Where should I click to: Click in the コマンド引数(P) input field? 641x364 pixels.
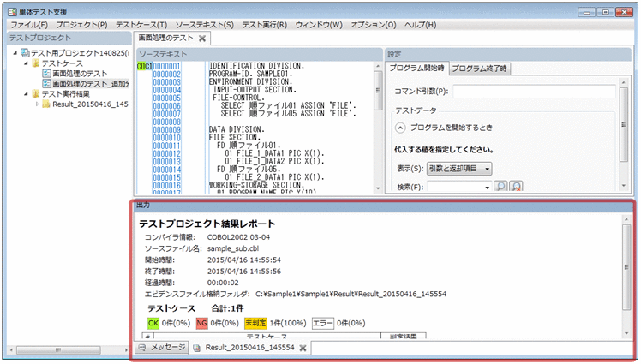534,91
